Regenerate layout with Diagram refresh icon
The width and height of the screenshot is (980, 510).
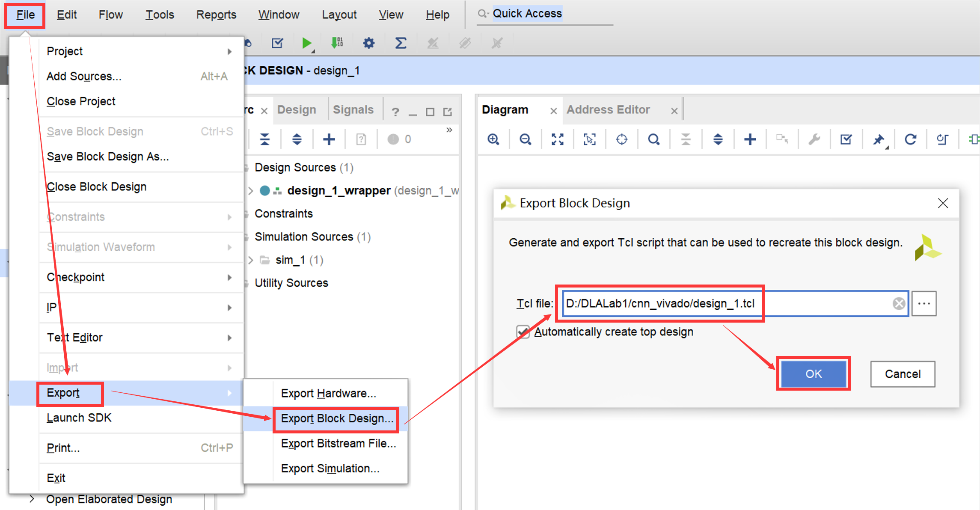[910, 139]
